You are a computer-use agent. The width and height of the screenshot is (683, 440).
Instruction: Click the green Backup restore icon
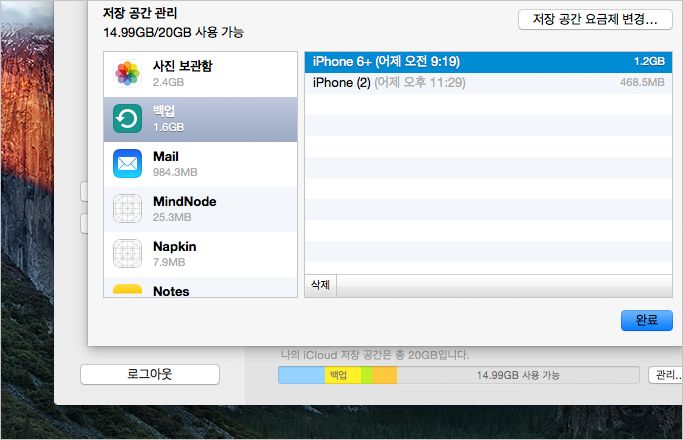(x=127, y=118)
